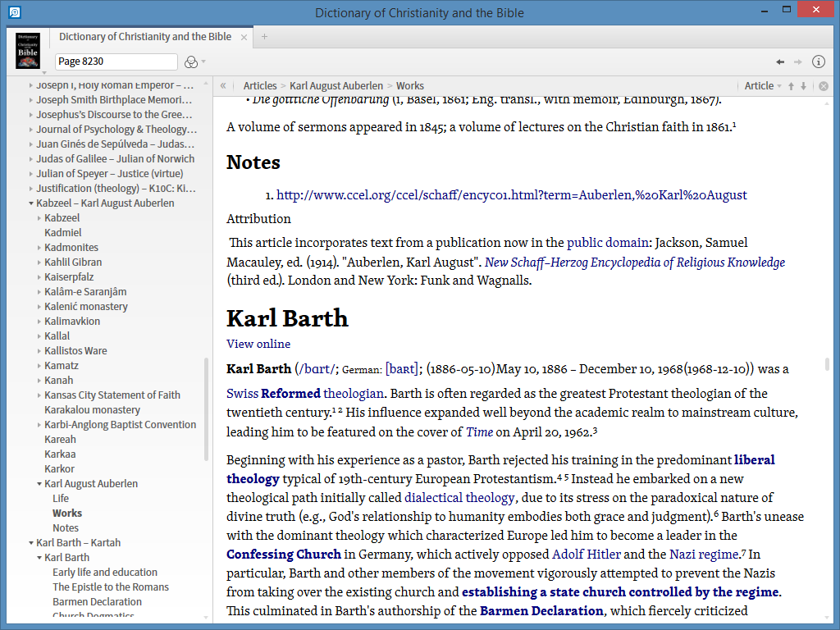Open the arrow below the book cover
Screen dimensions: 840x630
[44, 72]
